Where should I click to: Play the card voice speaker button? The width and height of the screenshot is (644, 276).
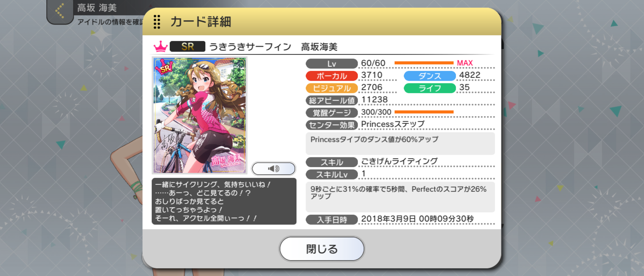click(273, 168)
